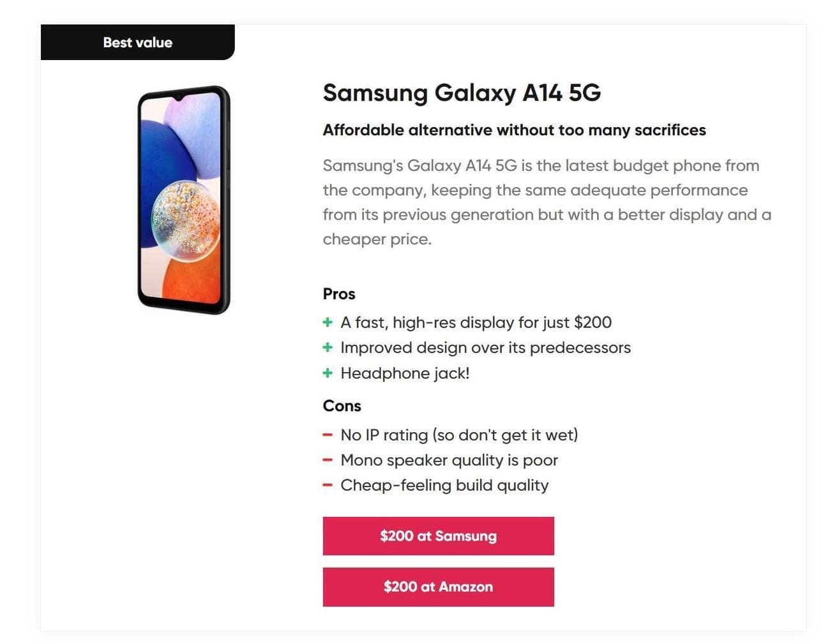Click the "Mono speaker quality is poor" text
The width and height of the screenshot is (830, 644).
[449, 460]
